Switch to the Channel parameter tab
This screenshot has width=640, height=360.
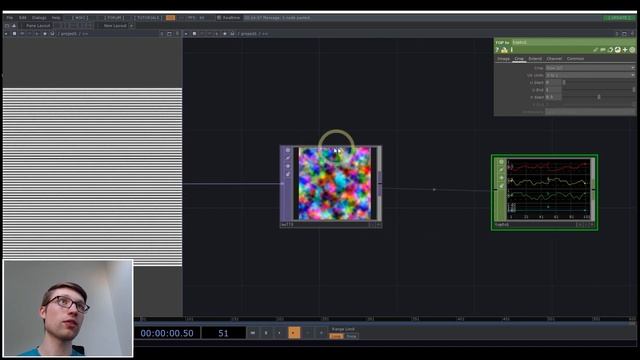pos(554,59)
